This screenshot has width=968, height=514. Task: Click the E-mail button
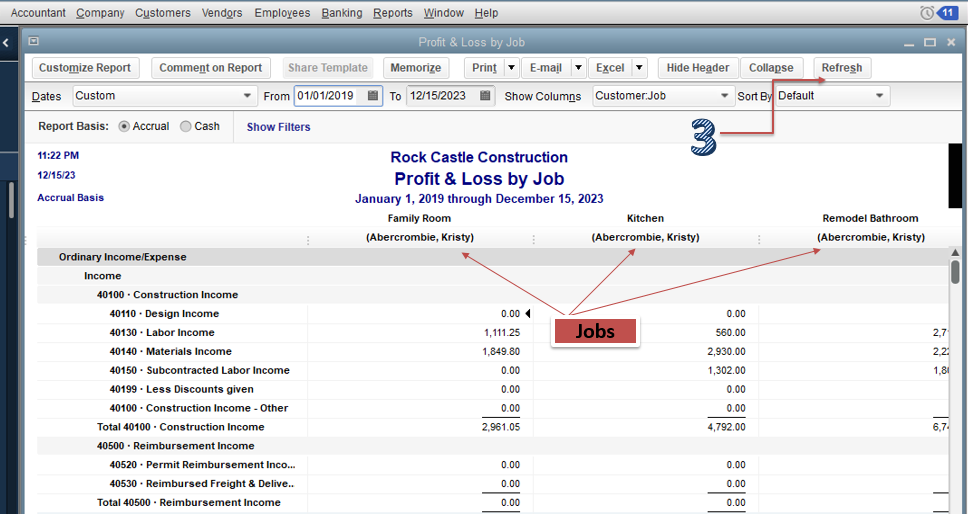pos(546,68)
